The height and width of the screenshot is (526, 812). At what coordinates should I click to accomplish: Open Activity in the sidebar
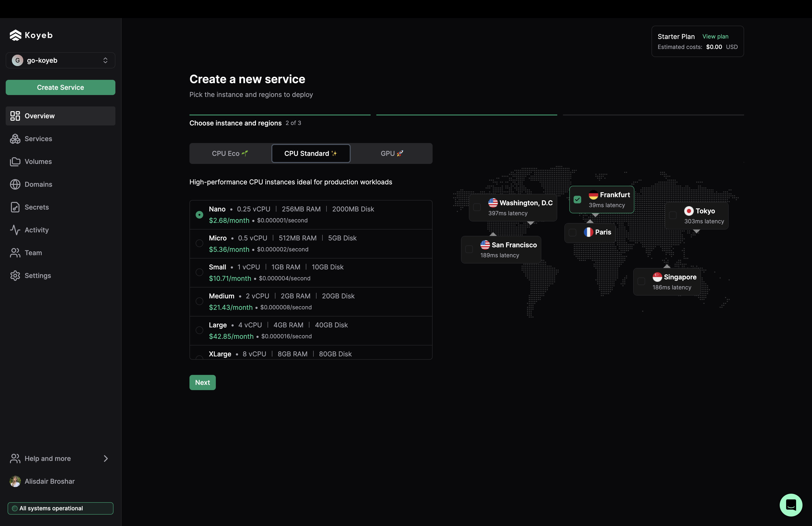coord(60,230)
